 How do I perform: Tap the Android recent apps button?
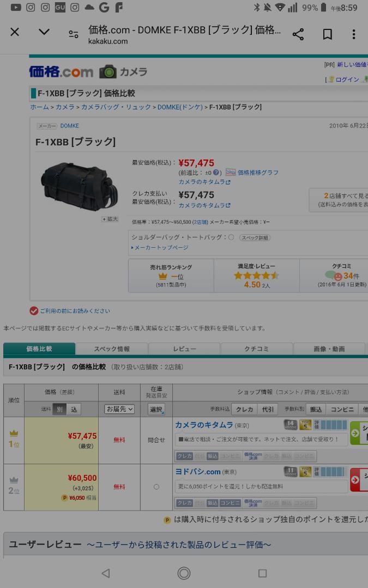coord(262,573)
